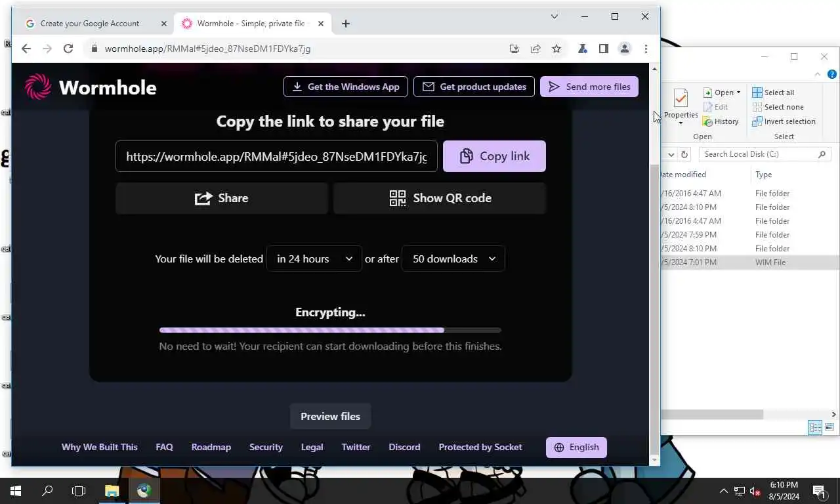Click History in File Explorer ribbon
840x504 pixels.
click(x=721, y=121)
